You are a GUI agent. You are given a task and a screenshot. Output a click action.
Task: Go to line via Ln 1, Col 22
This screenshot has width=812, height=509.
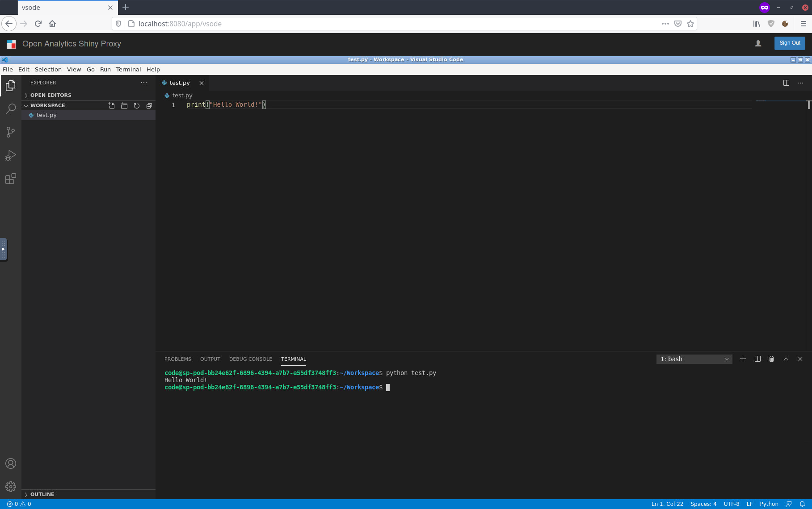tap(667, 504)
